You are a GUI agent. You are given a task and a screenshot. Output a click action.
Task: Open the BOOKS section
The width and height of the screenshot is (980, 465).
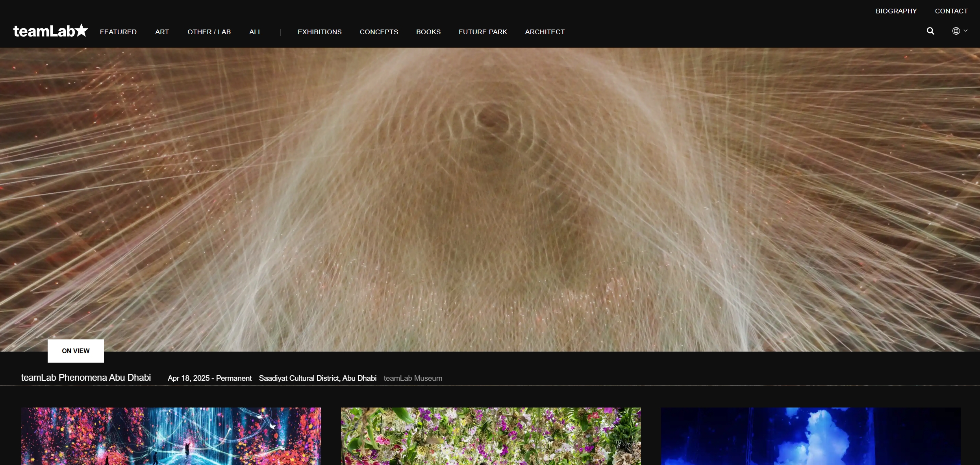[x=428, y=32]
